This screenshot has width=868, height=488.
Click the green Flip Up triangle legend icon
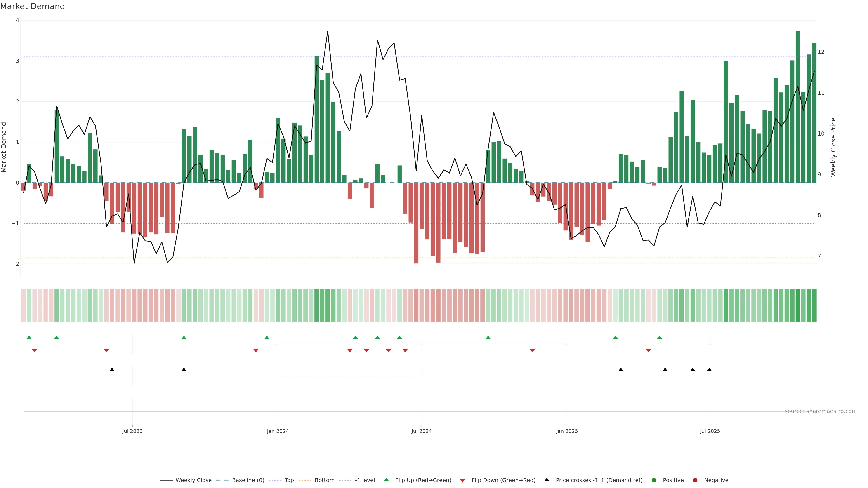(x=387, y=480)
